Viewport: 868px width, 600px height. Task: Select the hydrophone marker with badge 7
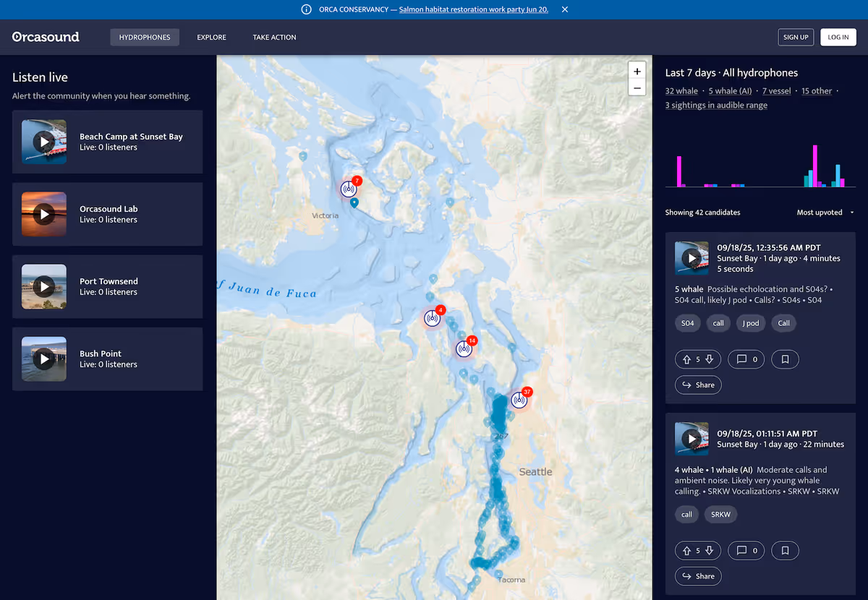349,189
